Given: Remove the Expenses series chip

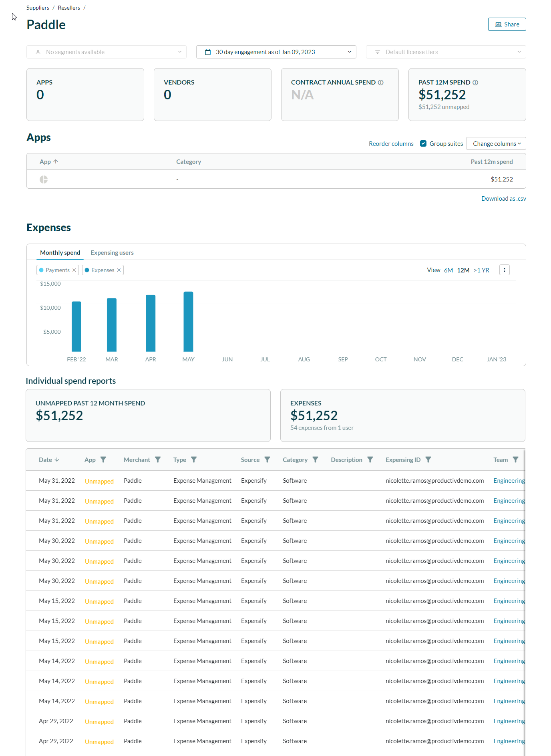Looking at the screenshot, I should pyautogui.click(x=119, y=270).
